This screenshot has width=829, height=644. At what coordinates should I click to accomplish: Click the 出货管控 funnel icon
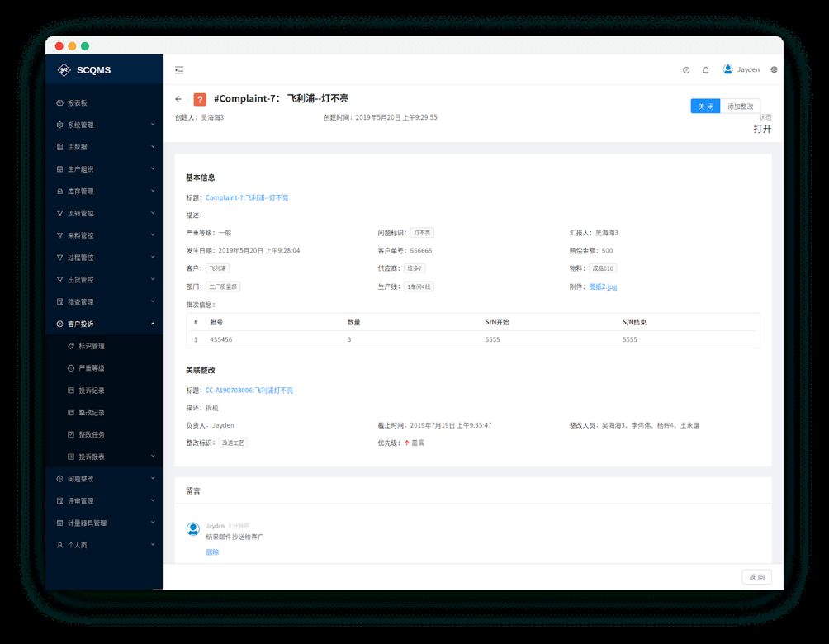(x=59, y=280)
